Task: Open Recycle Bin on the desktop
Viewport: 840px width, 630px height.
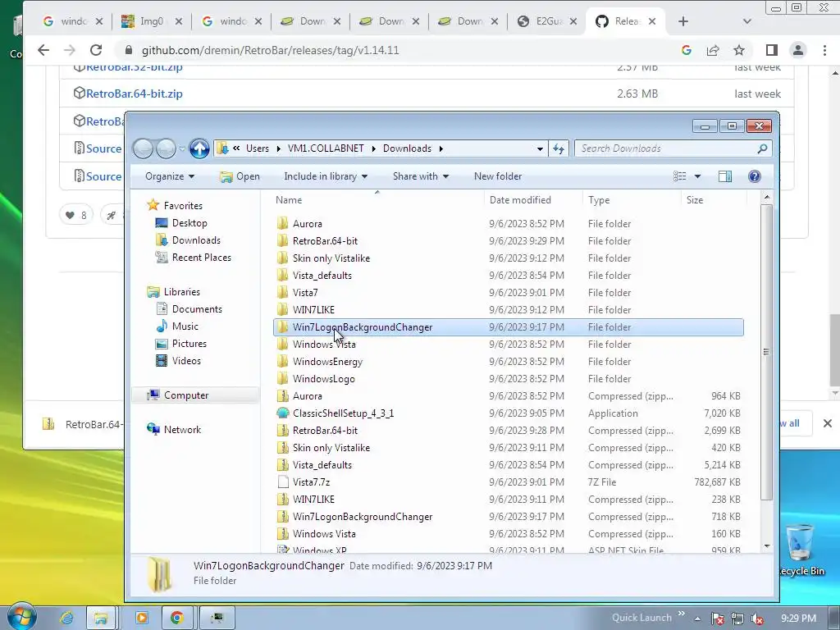Action: point(800,550)
